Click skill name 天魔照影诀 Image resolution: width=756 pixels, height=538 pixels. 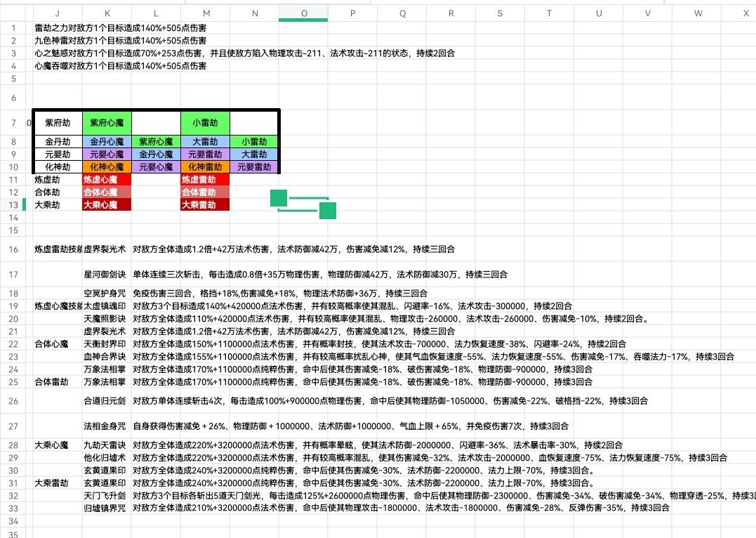(x=105, y=318)
